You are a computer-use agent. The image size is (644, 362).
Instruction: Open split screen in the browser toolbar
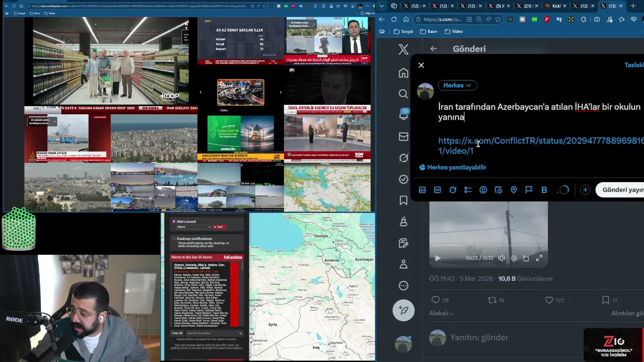point(597,20)
